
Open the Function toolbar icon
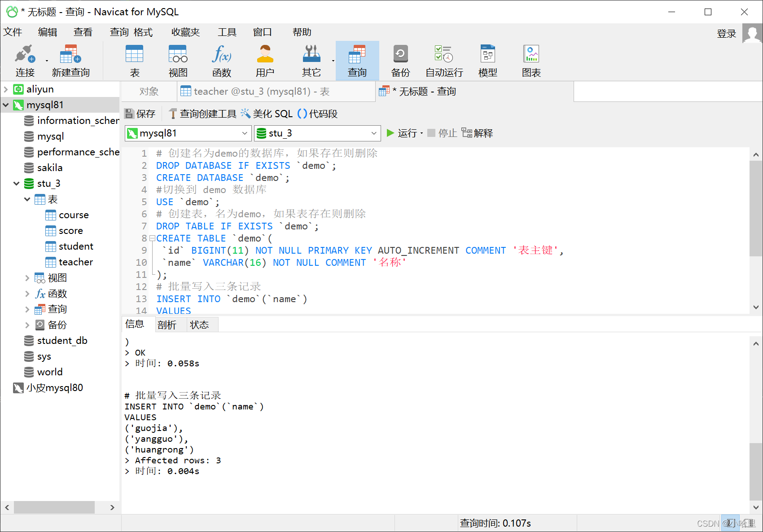pyautogui.click(x=222, y=61)
